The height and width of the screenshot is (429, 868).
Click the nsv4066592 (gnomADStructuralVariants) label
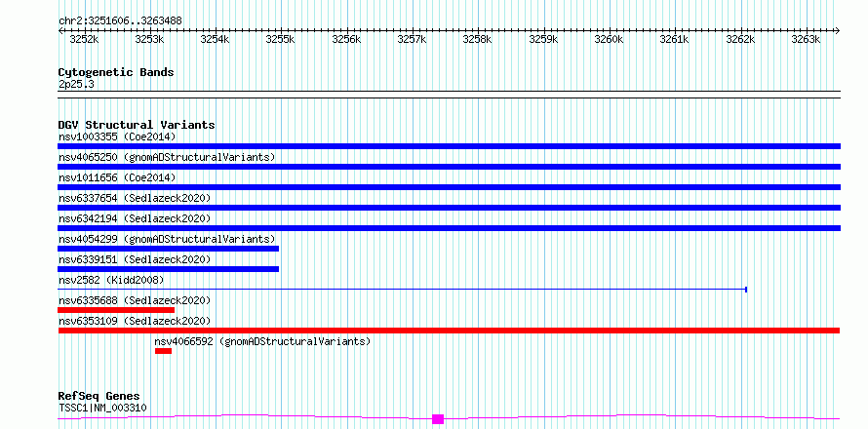click(x=263, y=341)
